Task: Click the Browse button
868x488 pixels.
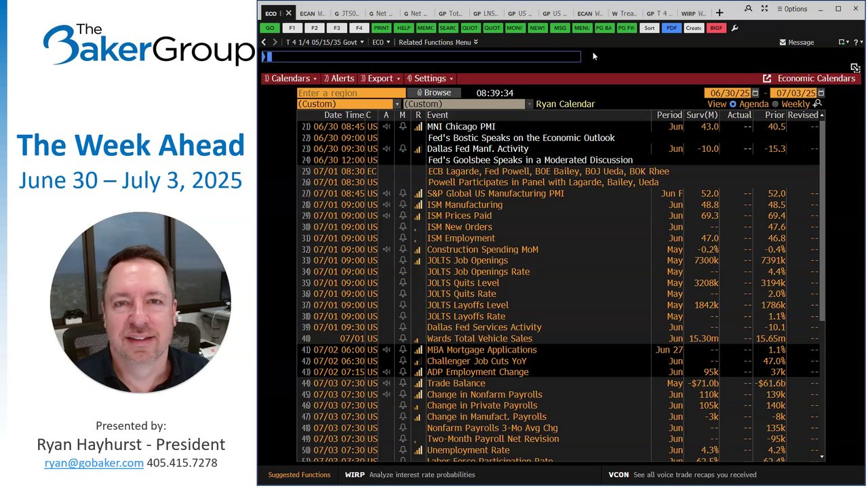Action: [434, 93]
